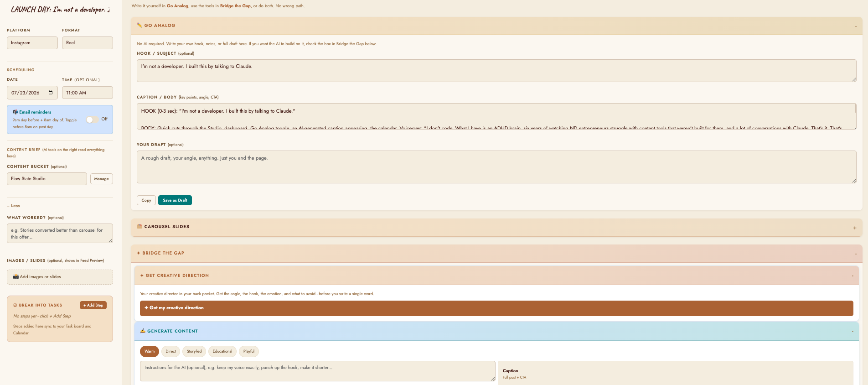Open the Platform dropdown showing Instagram

[x=32, y=43]
